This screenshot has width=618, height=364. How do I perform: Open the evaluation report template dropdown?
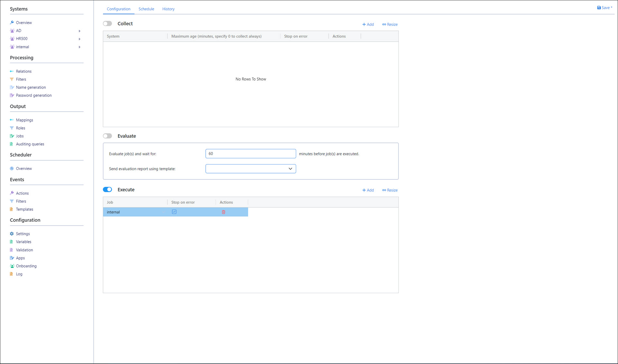[251, 169]
